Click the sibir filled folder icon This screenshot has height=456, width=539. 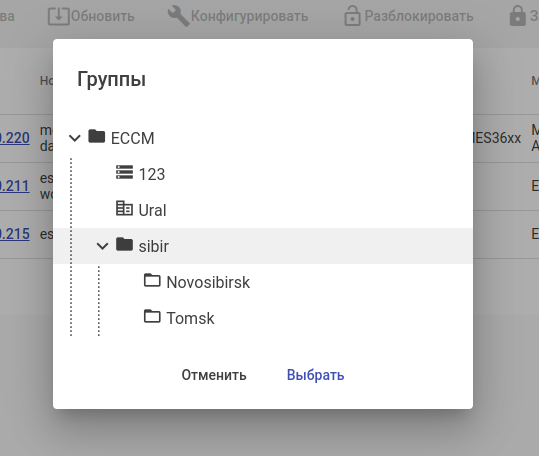pyautogui.click(x=124, y=244)
